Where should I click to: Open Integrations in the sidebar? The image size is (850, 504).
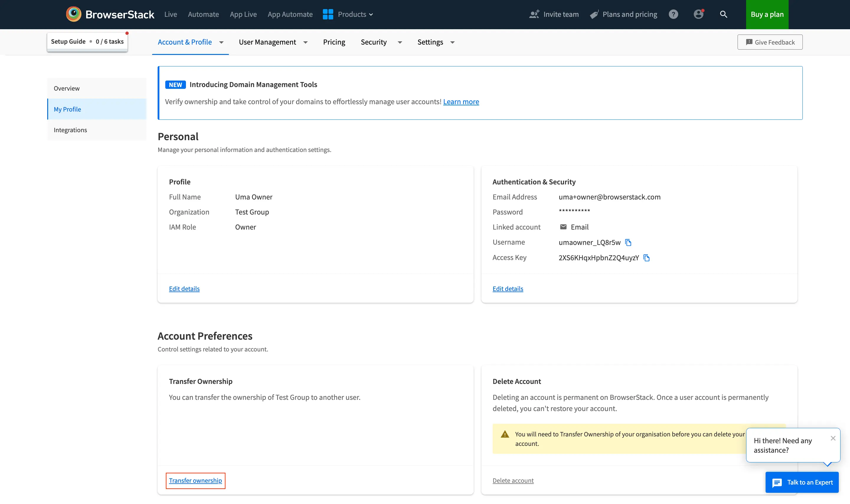[97, 130]
